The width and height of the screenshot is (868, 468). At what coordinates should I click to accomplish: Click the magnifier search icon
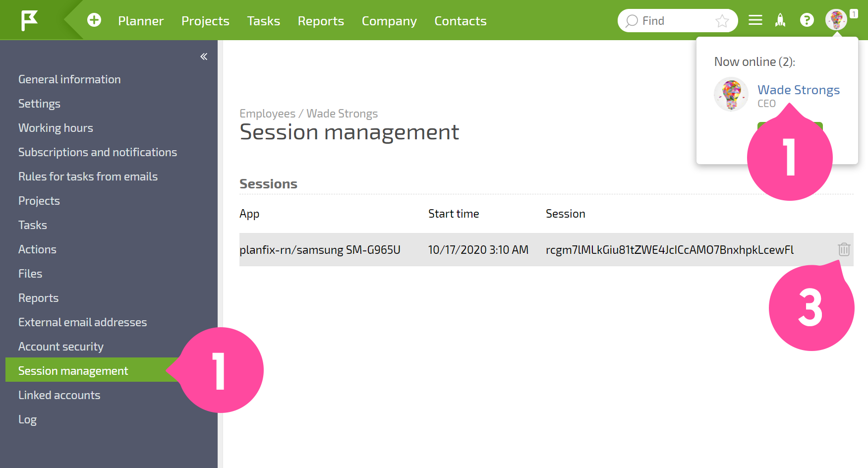(x=632, y=21)
